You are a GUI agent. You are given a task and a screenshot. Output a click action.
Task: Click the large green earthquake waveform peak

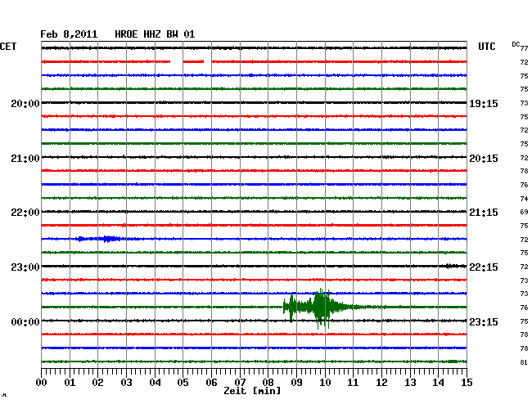point(321,307)
